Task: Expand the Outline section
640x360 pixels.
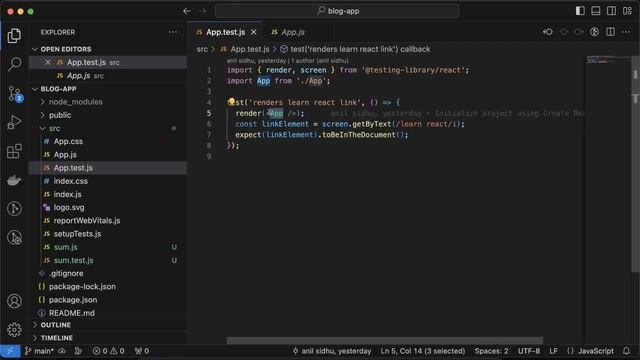Action: coord(108,325)
